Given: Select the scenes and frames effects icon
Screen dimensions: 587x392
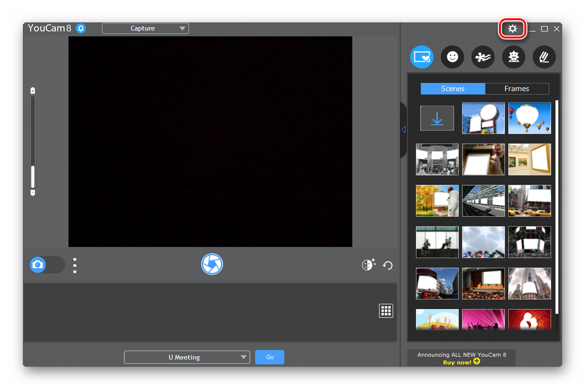Looking at the screenshot, I should click(421, 57).
